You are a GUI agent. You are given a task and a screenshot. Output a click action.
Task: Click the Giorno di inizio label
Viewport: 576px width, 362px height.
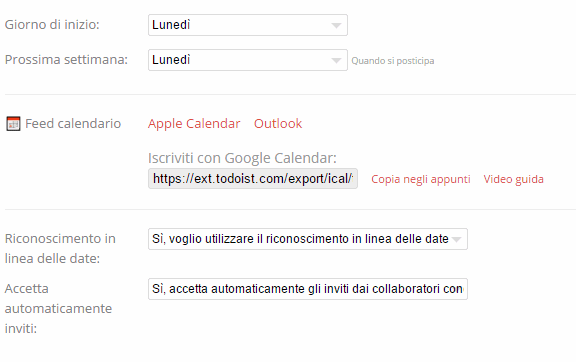coord(52,25)
